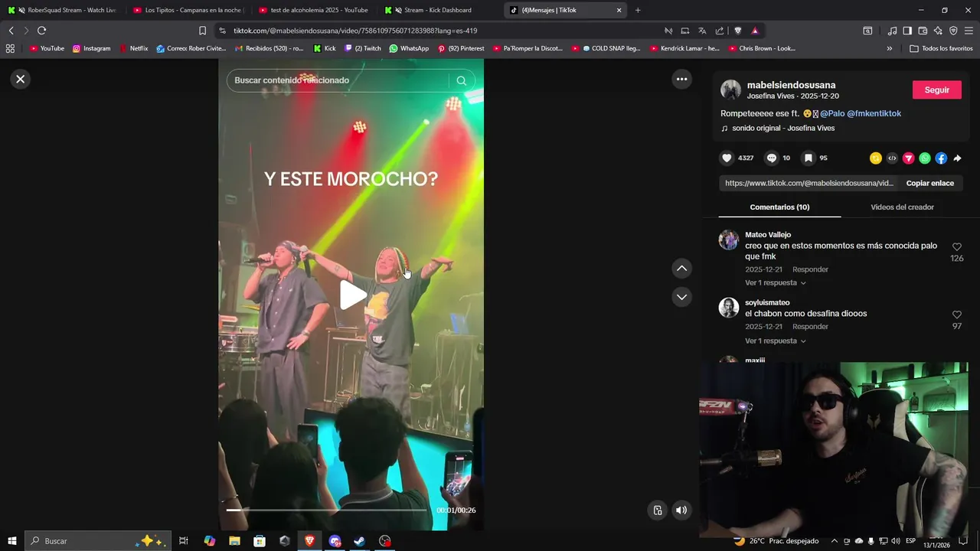This screenshot has height=551, width=980.
Task: Bookmark this page icon in address bar
Action: [202, 31]
